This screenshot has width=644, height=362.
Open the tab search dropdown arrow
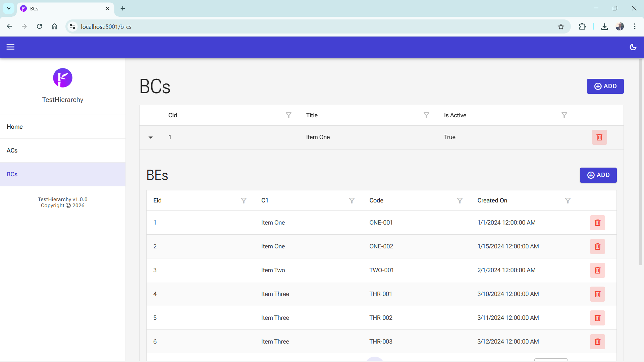point(9,8)
